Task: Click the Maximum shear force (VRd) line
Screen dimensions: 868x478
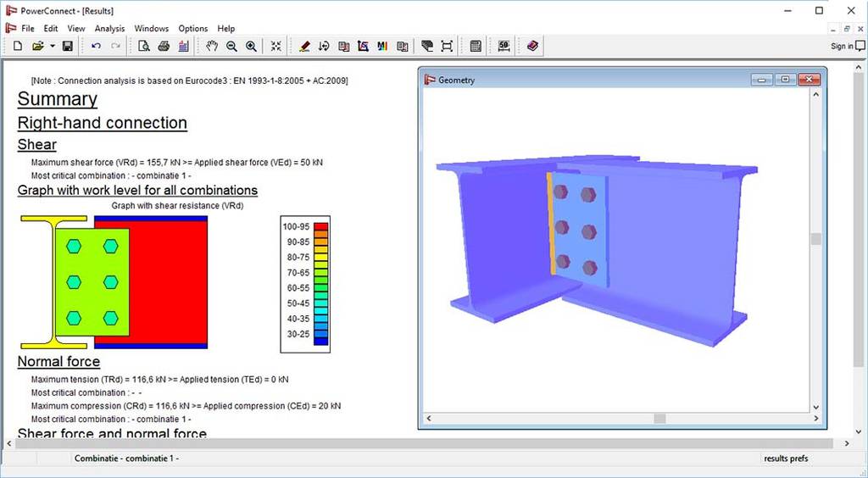Action: [177, 163]
